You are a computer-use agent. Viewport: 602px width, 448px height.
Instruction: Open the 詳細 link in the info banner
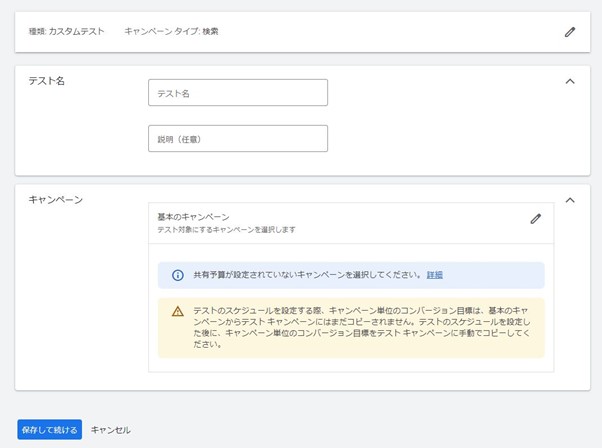[434, 275]
